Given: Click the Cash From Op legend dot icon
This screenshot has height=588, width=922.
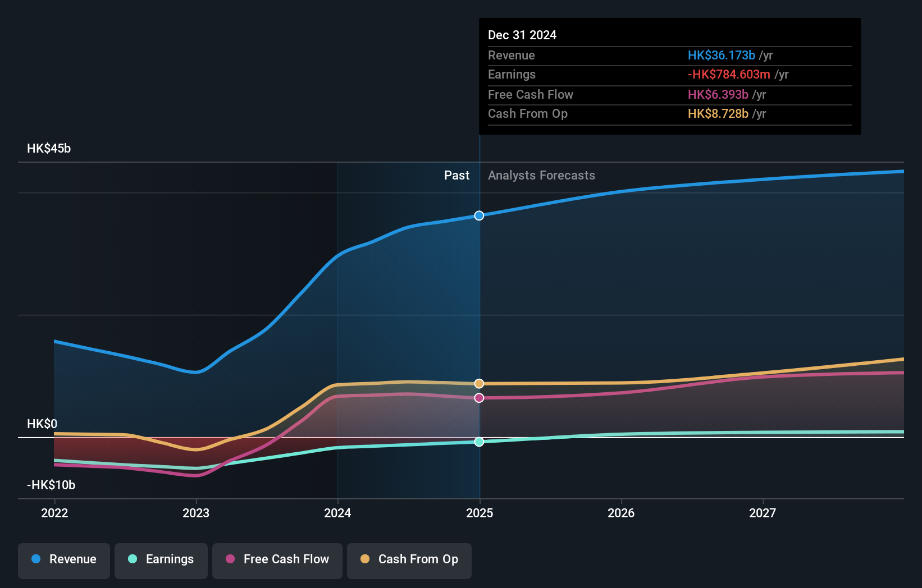Looking at the screenshot, I should pyautogui.click(x=366, y=559).
